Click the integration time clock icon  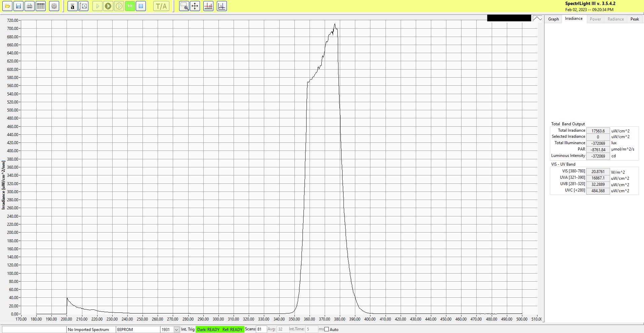pyautogui.click(x=84, y=6)
